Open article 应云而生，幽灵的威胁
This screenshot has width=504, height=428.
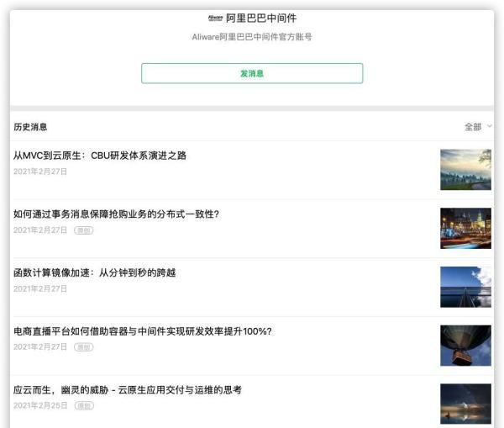(128, 389)
